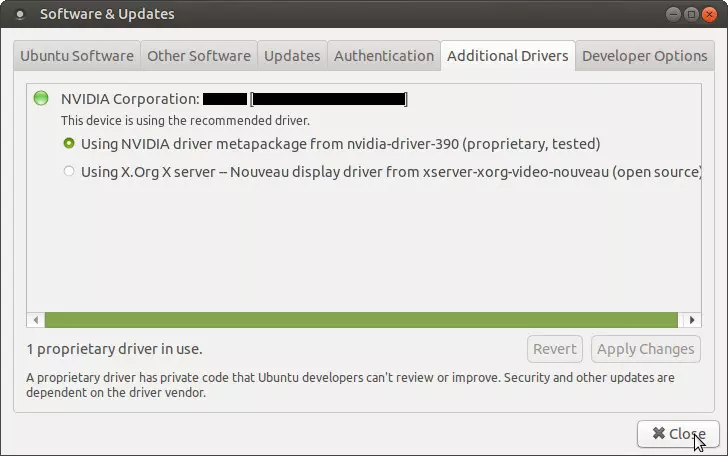Open the Other Software tab
The width and height of the screenshot is (728, 456).
click(198, 56)
